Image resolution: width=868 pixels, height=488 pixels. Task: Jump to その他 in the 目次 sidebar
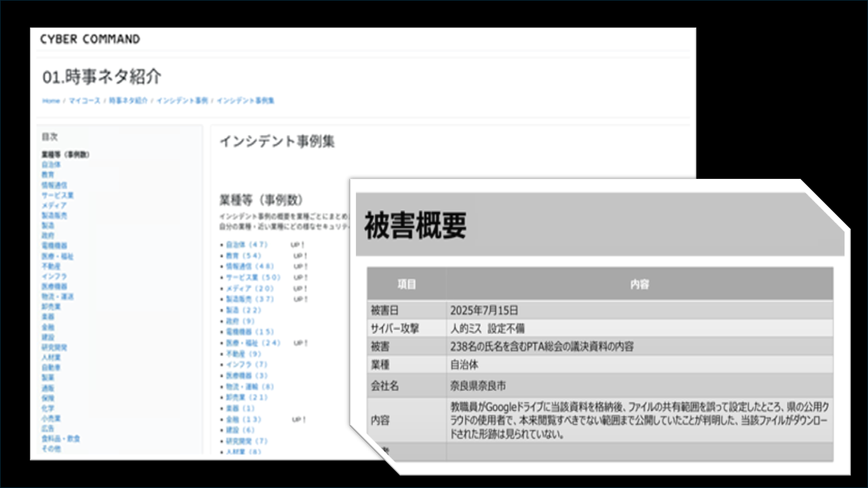click(51, 449)
